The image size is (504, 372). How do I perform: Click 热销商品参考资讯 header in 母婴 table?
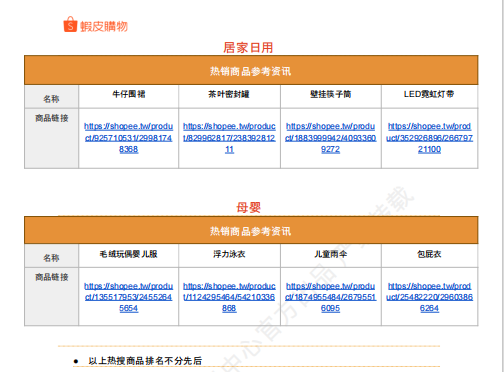[251, 231]
